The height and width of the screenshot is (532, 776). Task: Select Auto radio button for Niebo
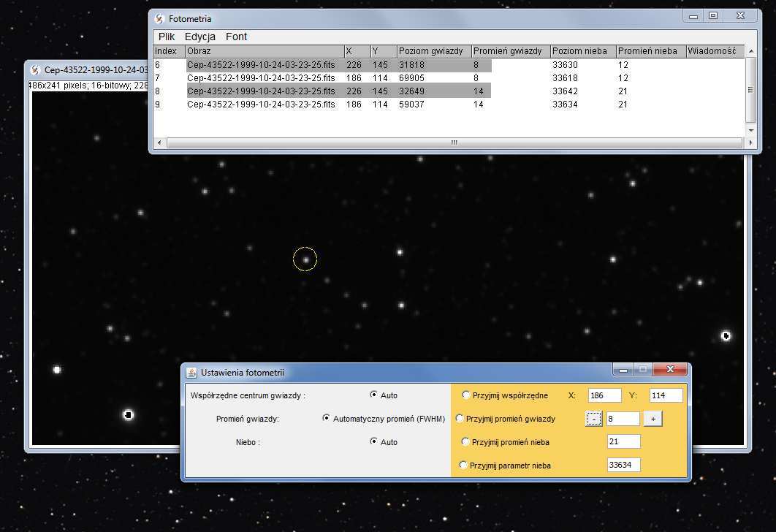[374, 441]
